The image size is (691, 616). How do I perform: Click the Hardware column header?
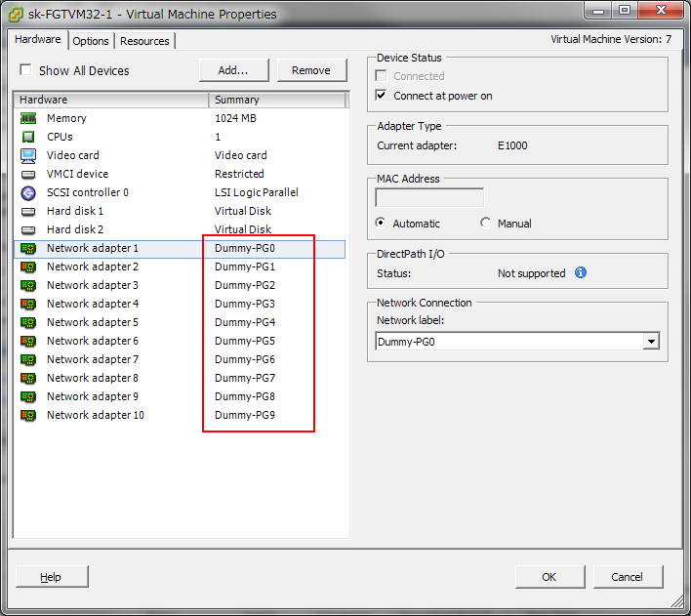110,100
